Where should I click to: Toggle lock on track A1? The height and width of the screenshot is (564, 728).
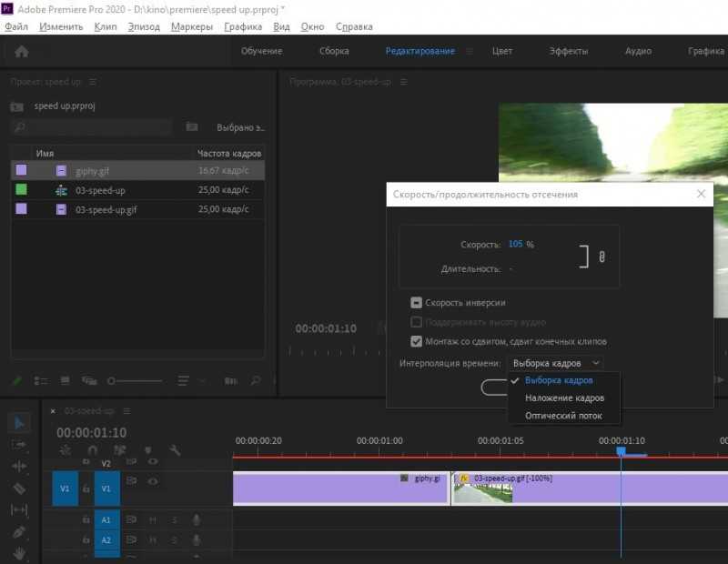tap(86, 519)
